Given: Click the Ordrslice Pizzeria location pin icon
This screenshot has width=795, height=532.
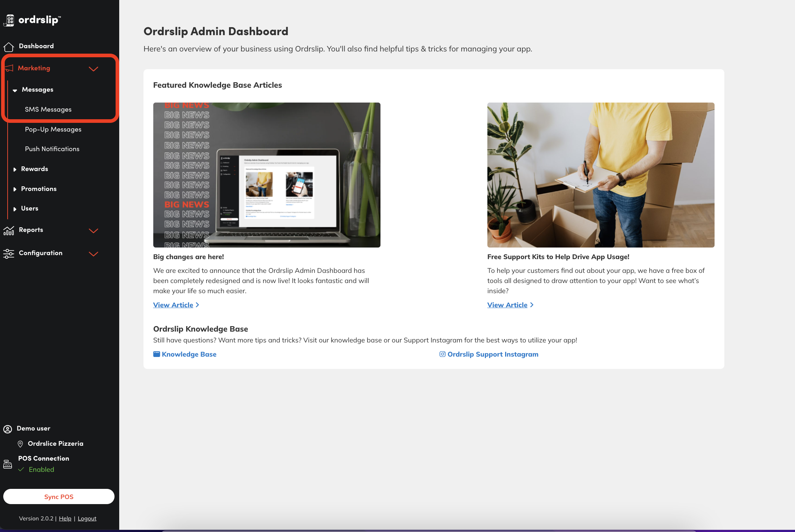Looking at the screenshot, I should click(20, 444).
